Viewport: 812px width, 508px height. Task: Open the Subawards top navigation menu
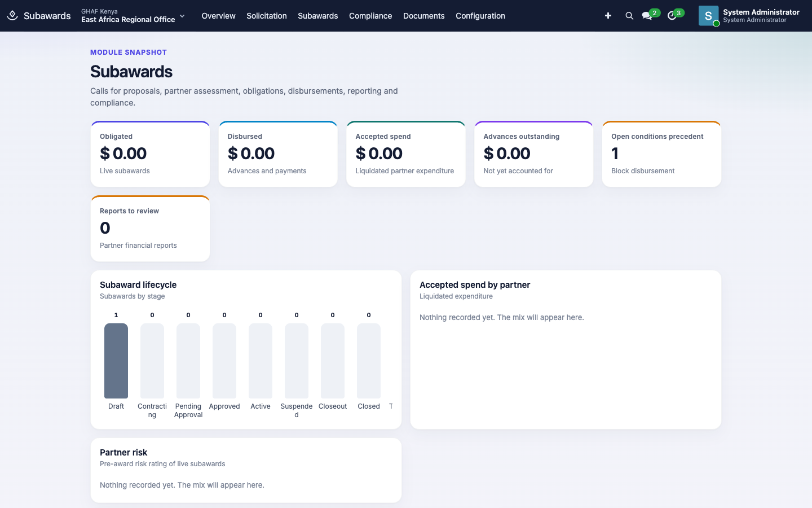[x=318, y=16]
